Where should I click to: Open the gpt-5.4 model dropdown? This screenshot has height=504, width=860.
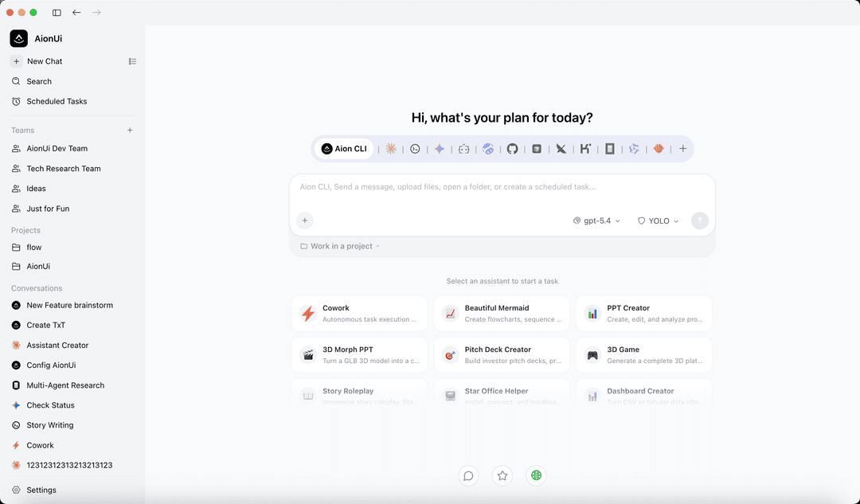596,221
